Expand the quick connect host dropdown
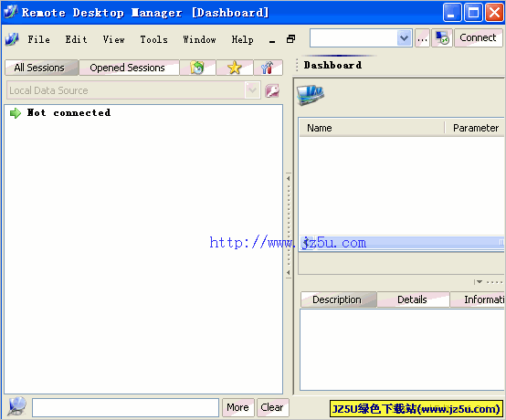 [404, 38]
